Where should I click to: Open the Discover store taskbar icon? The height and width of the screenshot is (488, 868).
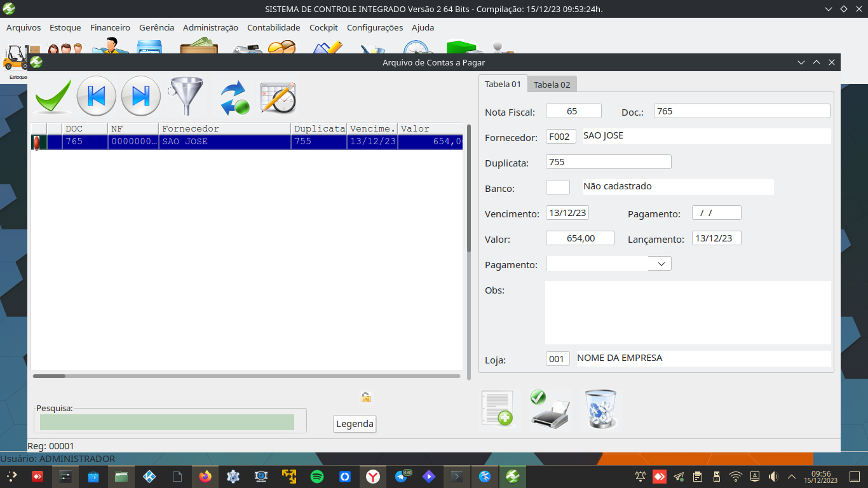click(93, 476)
